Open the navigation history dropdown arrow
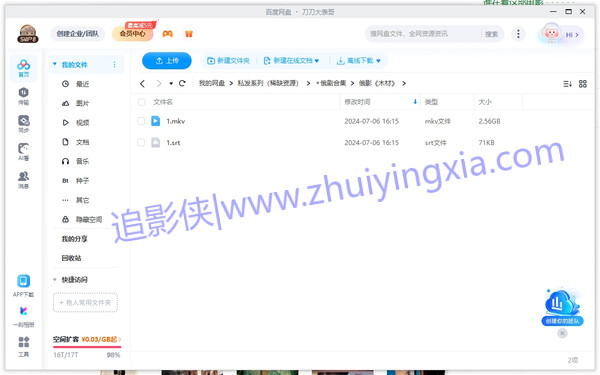600x375 pixels. [171, 83]
